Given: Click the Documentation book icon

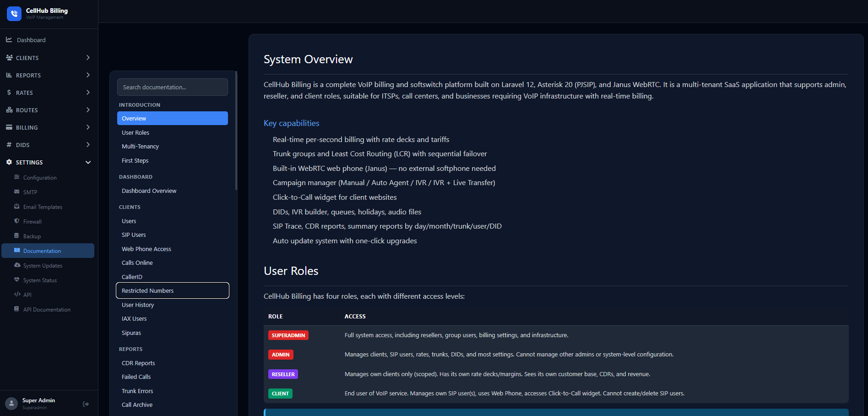Looking at the screenshot, I should (17, 251).
